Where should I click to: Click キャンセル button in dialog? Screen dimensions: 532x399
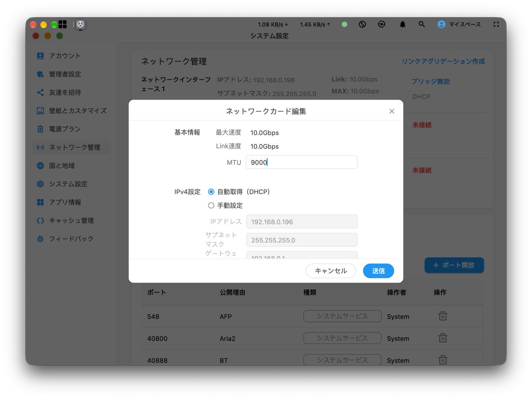[331, 271]
